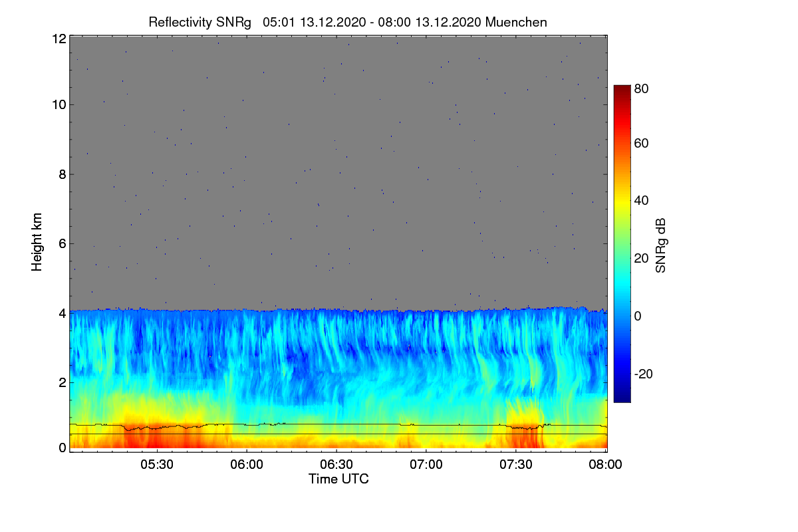
Task: Click the 'Height km' axis label
Action: coord(38,242)
